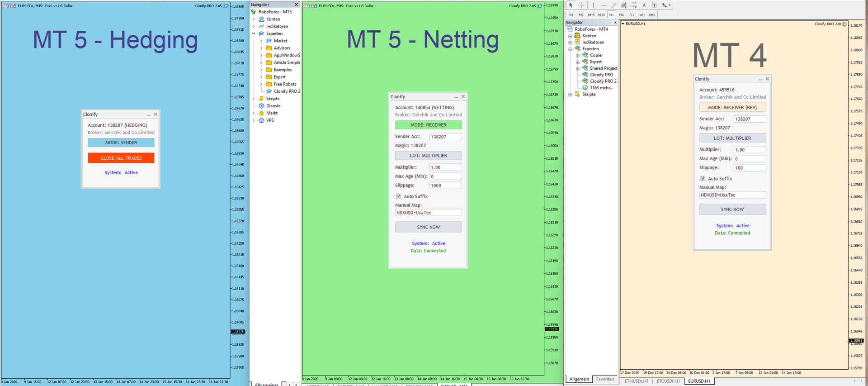The width and height of the screenshot is (868, 386).
Task: Minimize the Clonify panel on the Hedging chart
Action: (x=149, y=114)
